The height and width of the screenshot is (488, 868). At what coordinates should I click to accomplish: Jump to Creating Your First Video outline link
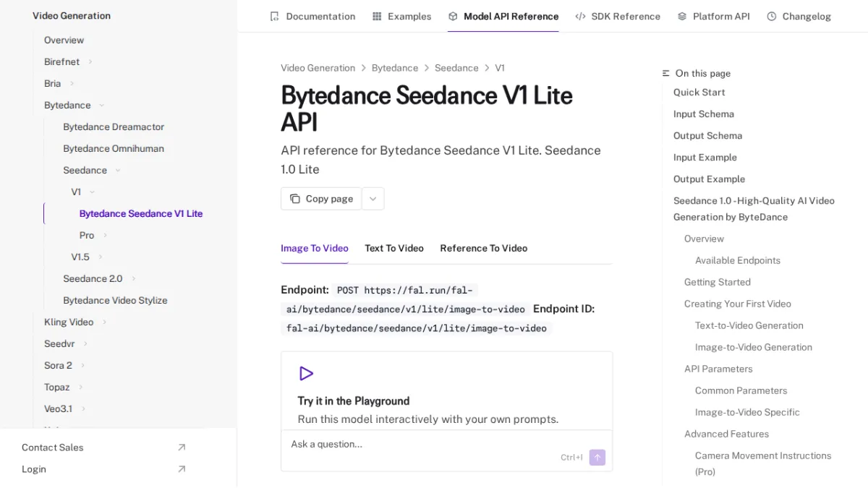tap(738, 304)
